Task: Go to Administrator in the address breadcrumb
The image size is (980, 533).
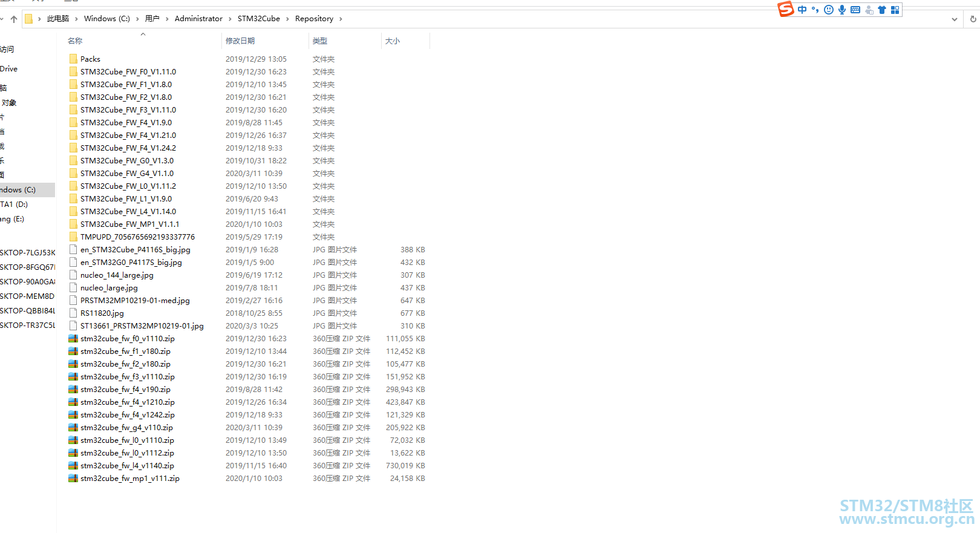Action: tap(198, 19)
